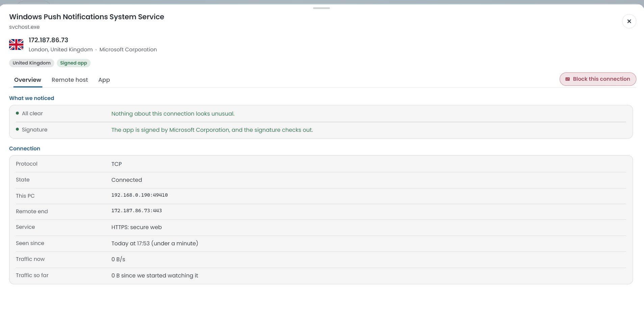Click the HTTPS: secure web value
The height and width of the screenshot is (320, 644).
136,227
